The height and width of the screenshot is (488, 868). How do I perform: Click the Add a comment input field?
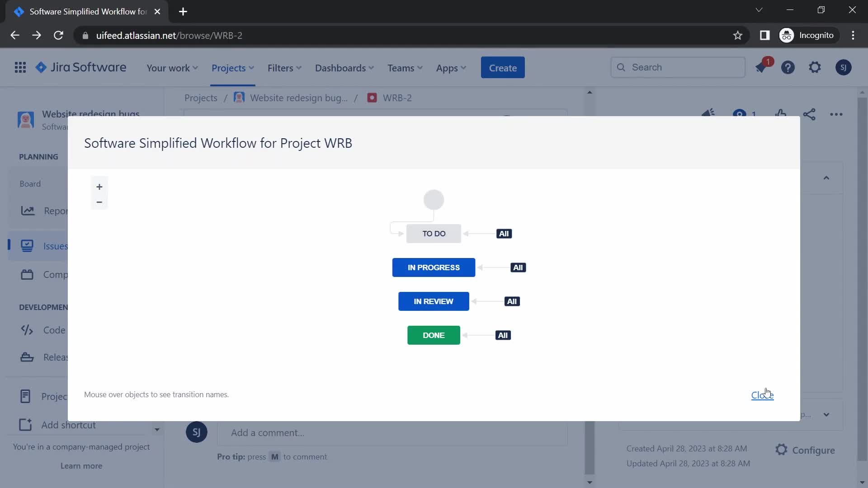point(393,432)
